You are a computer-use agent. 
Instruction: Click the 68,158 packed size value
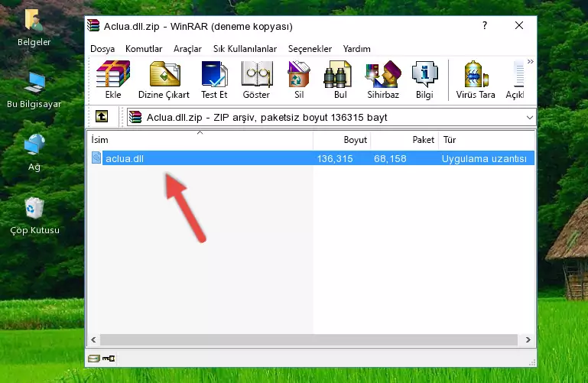click(390, 158)
